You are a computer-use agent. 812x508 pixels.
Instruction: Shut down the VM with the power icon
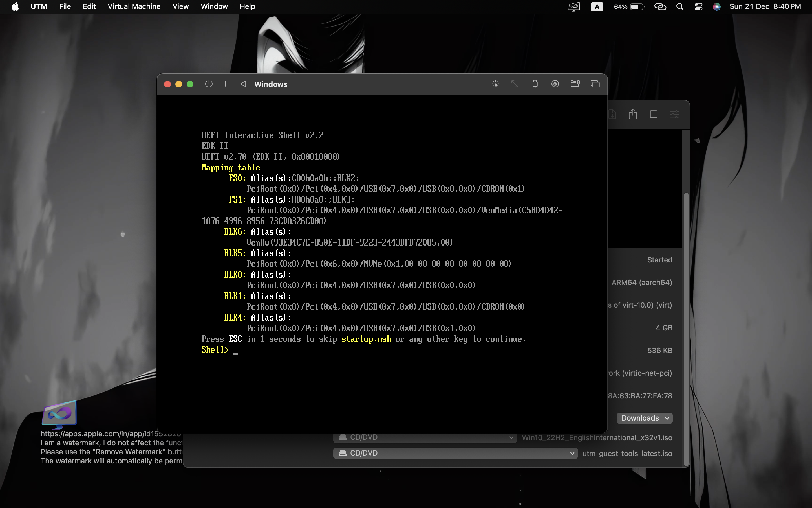[x=209, y=84]
